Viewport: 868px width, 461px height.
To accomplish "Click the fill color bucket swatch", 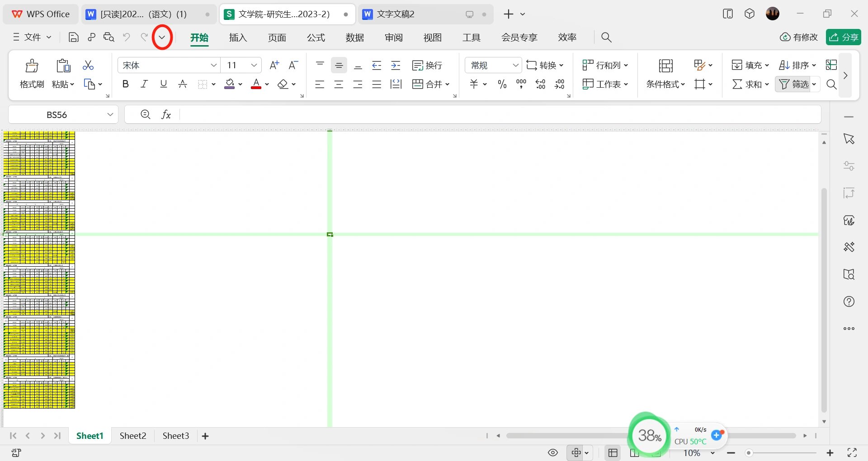I will pos(230,84).
